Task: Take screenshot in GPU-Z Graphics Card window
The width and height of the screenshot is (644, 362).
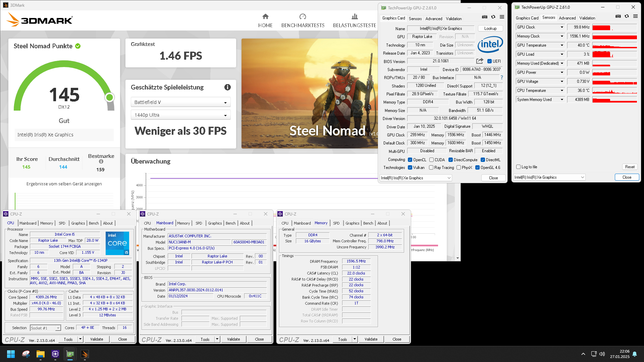Action: (484, 17)
